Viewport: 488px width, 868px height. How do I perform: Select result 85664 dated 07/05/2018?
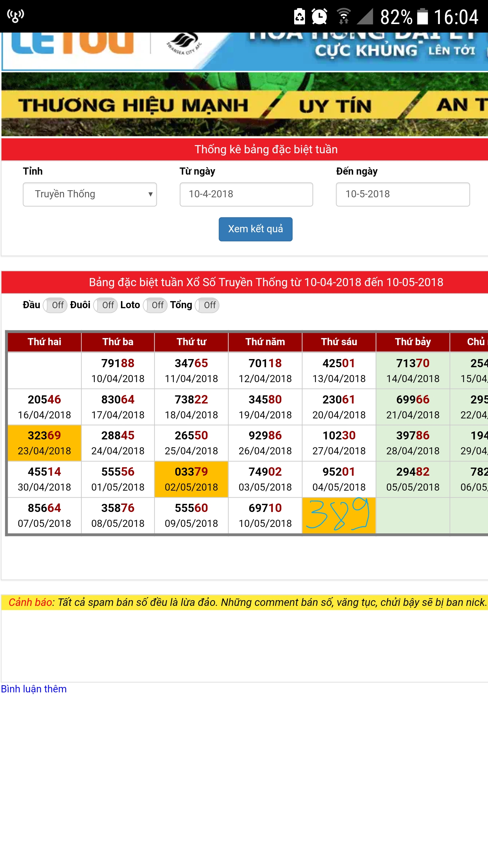(44, 516)
